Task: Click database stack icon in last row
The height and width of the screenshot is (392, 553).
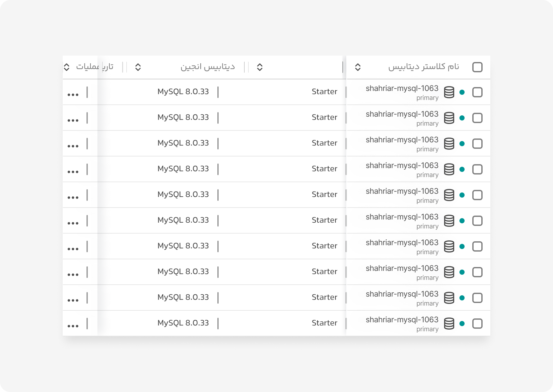Action: click(449, 324)
